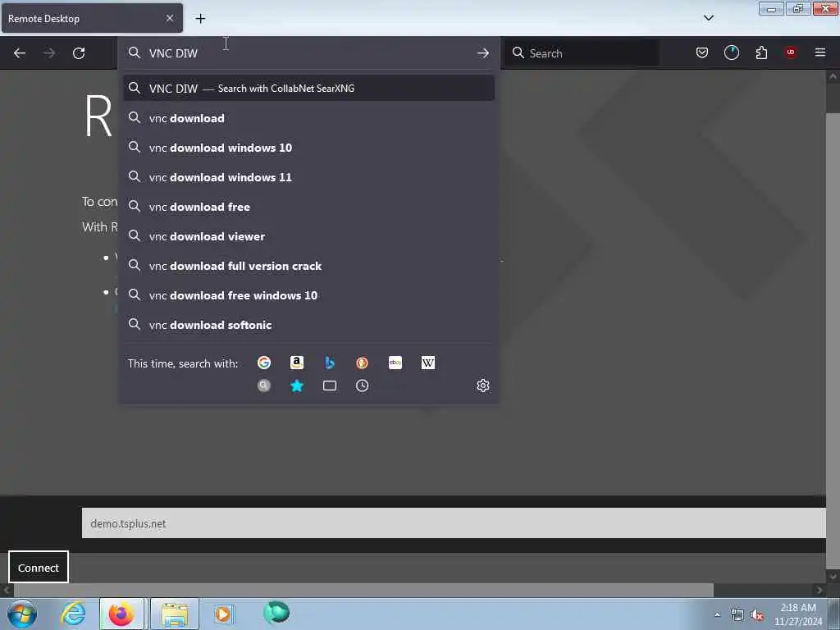Focus the toolbar Search box
This screenshot has height=630, width=840.
582,52
